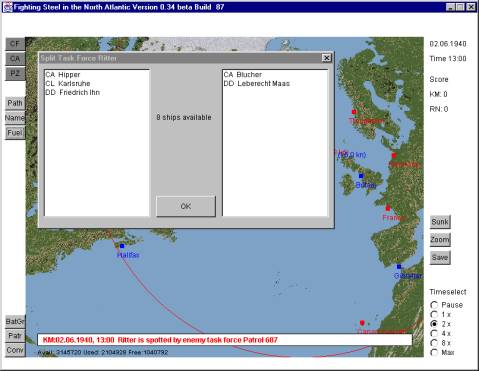Toggle the Path display button
This screenshot has width=479, height=371.
(15, 103)
